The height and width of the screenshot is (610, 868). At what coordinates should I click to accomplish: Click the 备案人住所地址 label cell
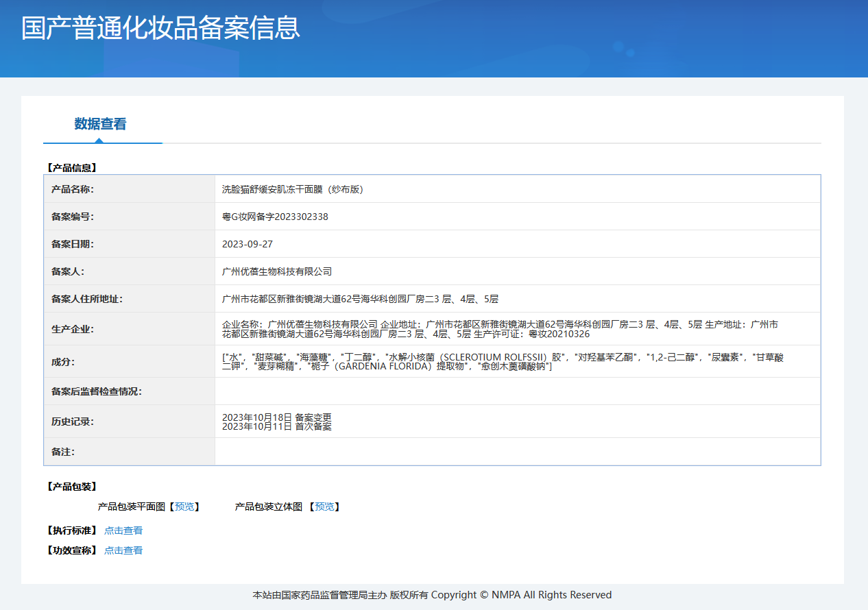click(130, 299)
